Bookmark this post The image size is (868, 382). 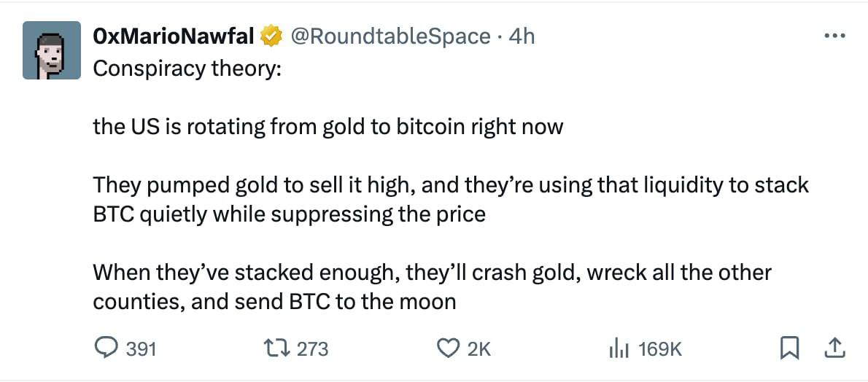[788, 349]
